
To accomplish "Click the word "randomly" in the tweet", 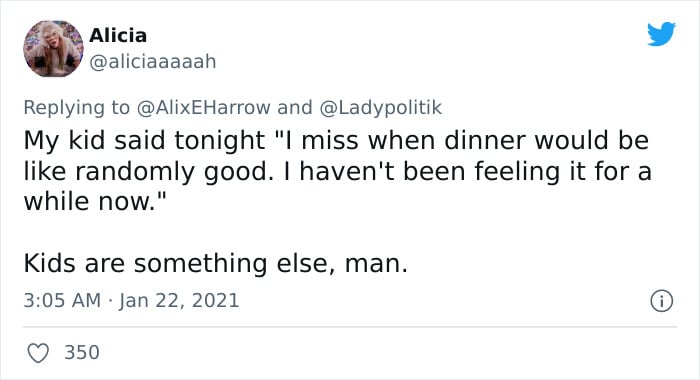I will click(135, 171).
